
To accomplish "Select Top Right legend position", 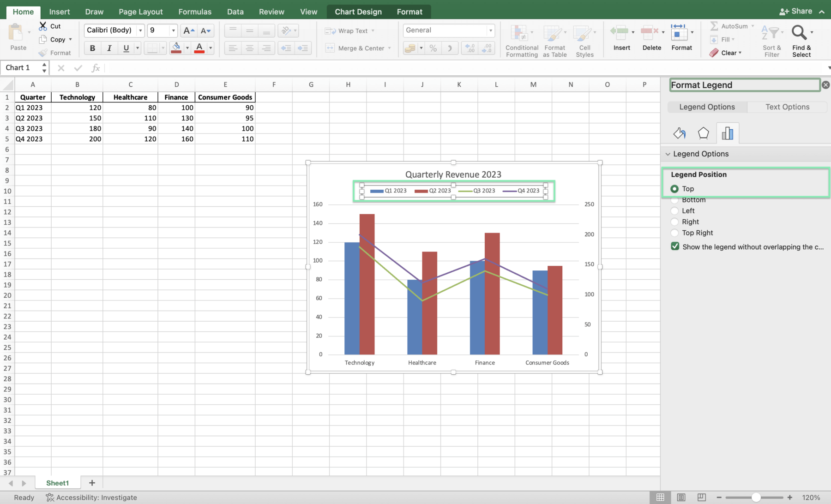I will click(674, 233).
